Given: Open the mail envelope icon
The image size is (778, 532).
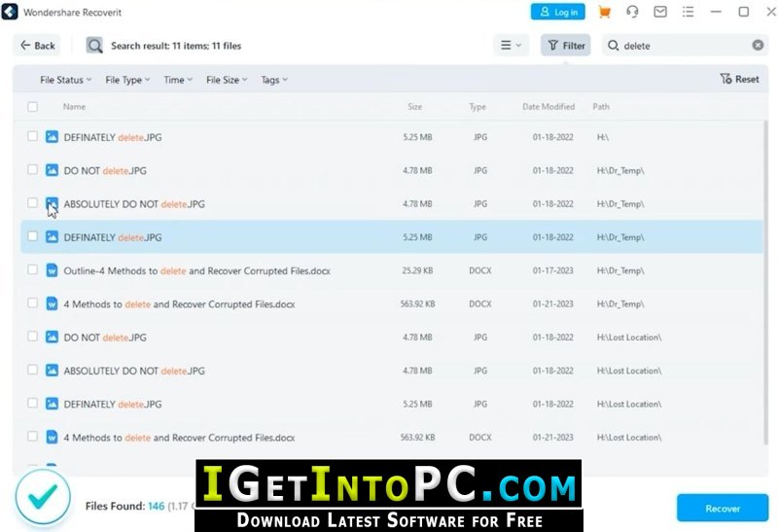Looking at the screenshot, I should [x=660, y=12].
